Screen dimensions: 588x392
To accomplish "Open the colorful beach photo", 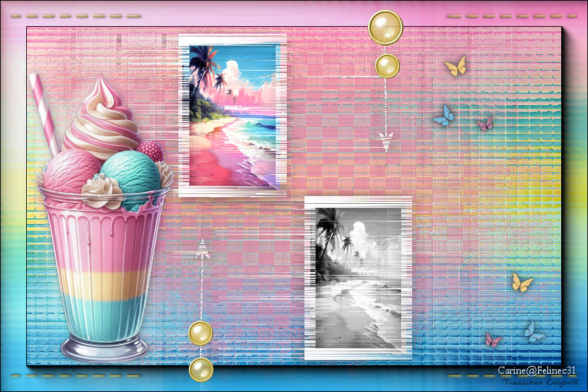I will point(233,116).
